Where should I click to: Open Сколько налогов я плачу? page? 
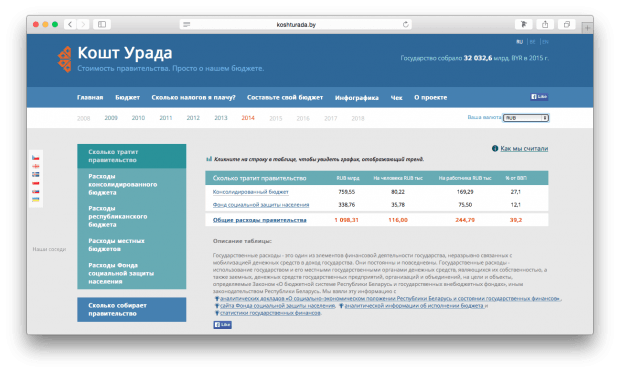(x=193, y=97)
